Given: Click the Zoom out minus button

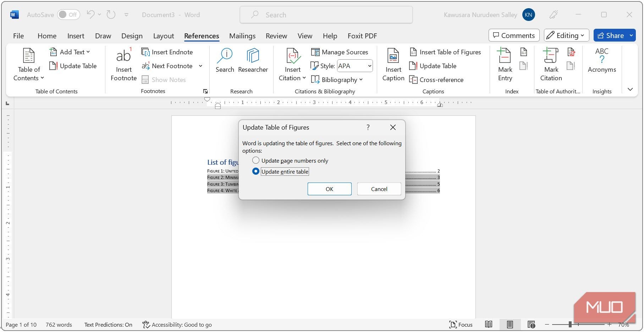Looking at the screenshot, I should click(x=547, y=324).
